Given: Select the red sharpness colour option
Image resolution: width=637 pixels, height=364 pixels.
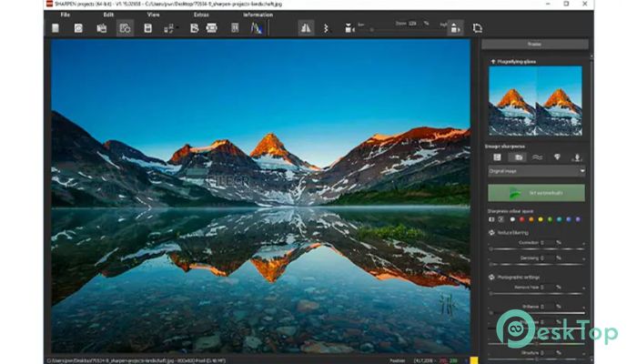Looking at the screenshot, I should point(521,219).
